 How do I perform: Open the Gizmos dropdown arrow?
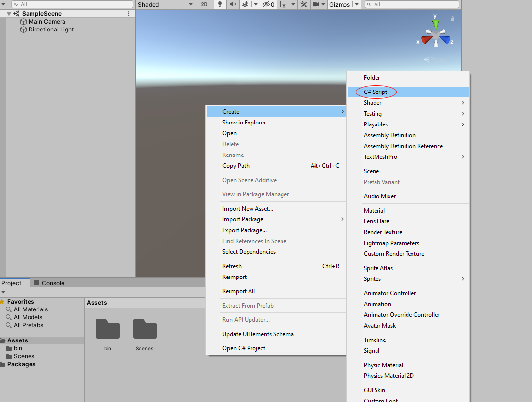pyautogui.click(x=357, y=4)
